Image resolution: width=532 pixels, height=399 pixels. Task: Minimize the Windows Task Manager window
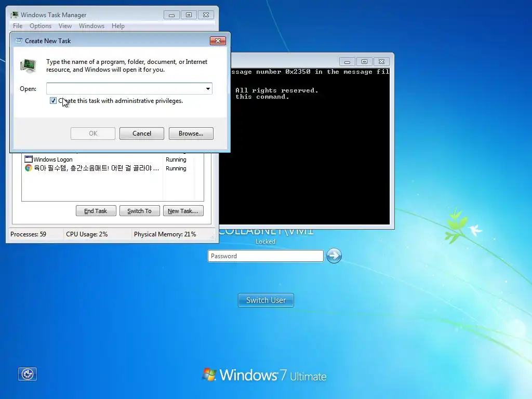[x=171, y=15]
